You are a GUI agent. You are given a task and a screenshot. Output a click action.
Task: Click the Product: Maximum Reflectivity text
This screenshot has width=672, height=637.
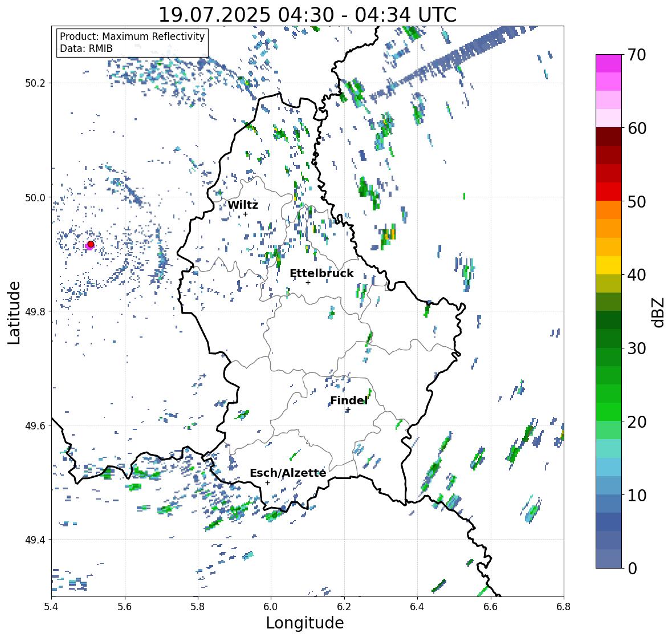tap(132, 36)
